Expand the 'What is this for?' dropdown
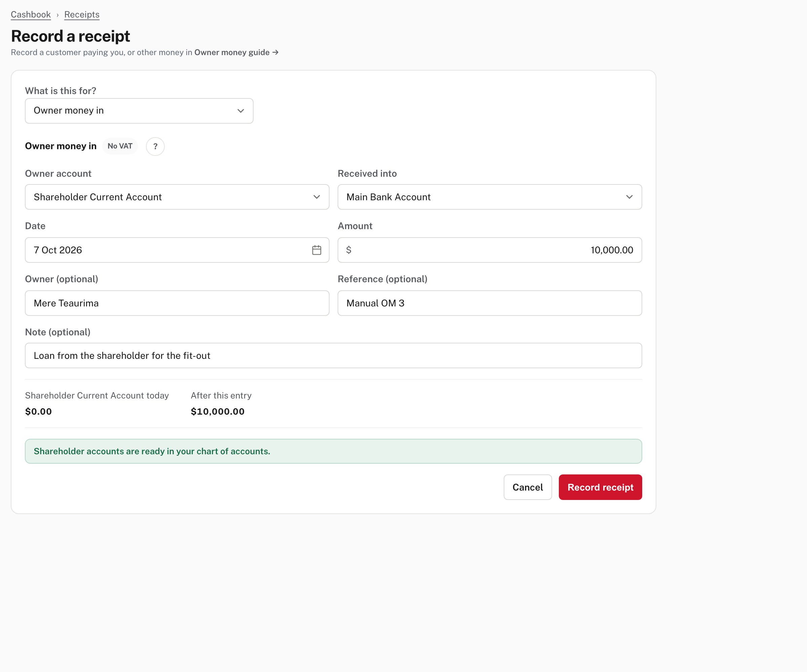 (x=139, y=111)
